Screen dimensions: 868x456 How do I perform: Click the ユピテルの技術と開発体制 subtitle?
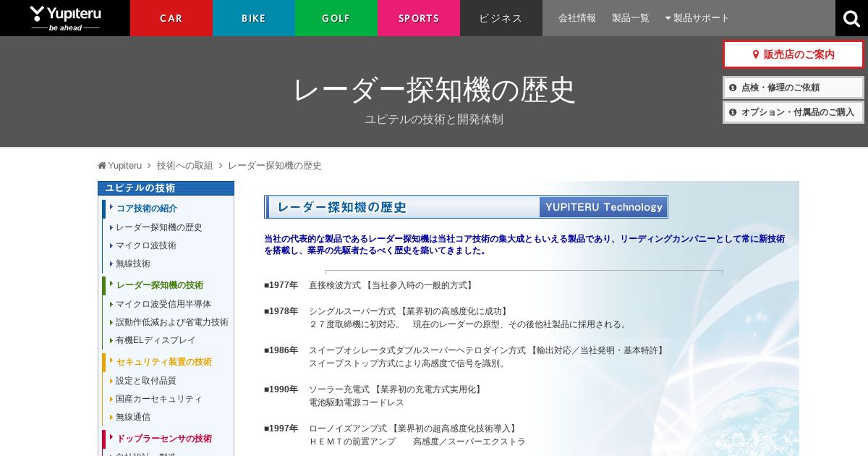tap(434, 119)
